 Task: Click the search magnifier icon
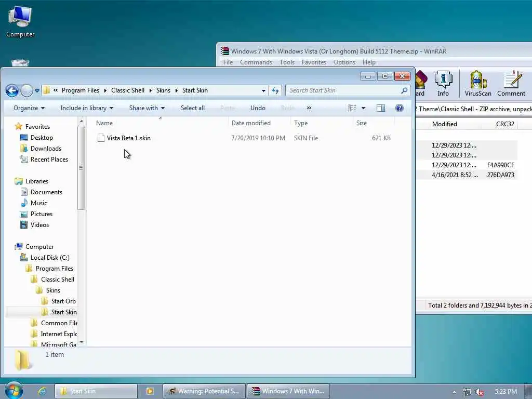pos(404,90)
